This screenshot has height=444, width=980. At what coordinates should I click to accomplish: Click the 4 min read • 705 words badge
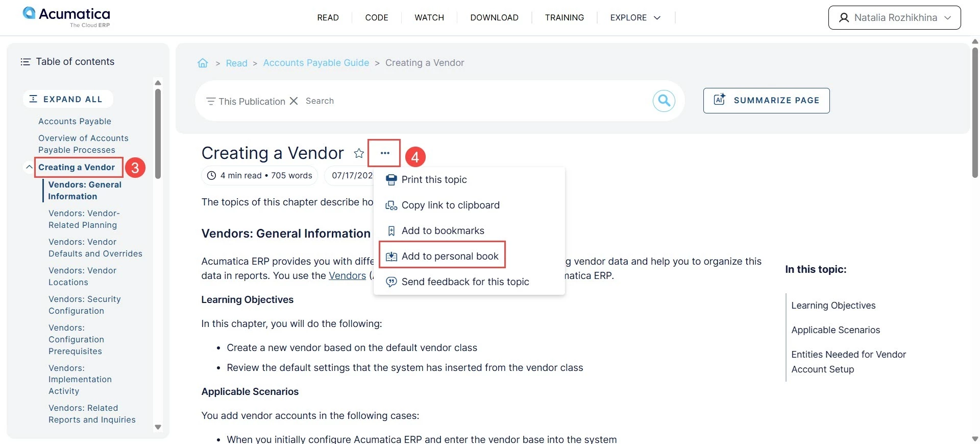260,176
